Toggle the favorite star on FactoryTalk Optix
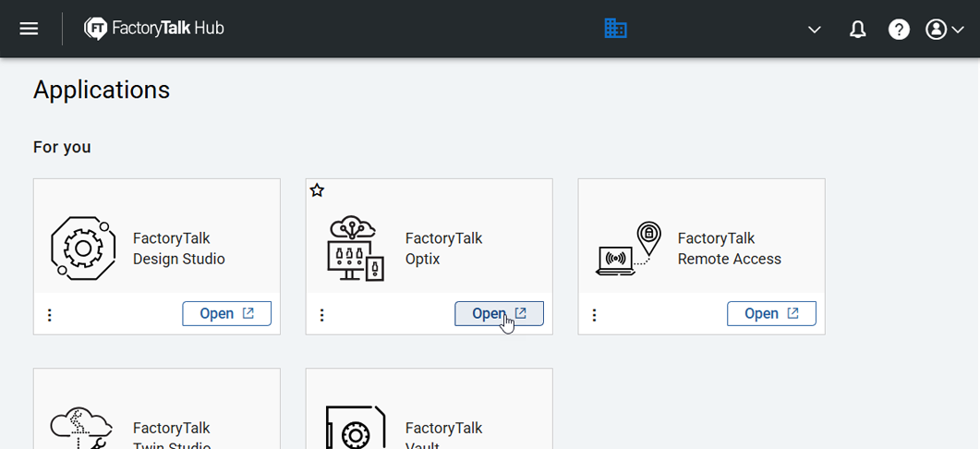The image size is (980, 449). click(317, 190)
